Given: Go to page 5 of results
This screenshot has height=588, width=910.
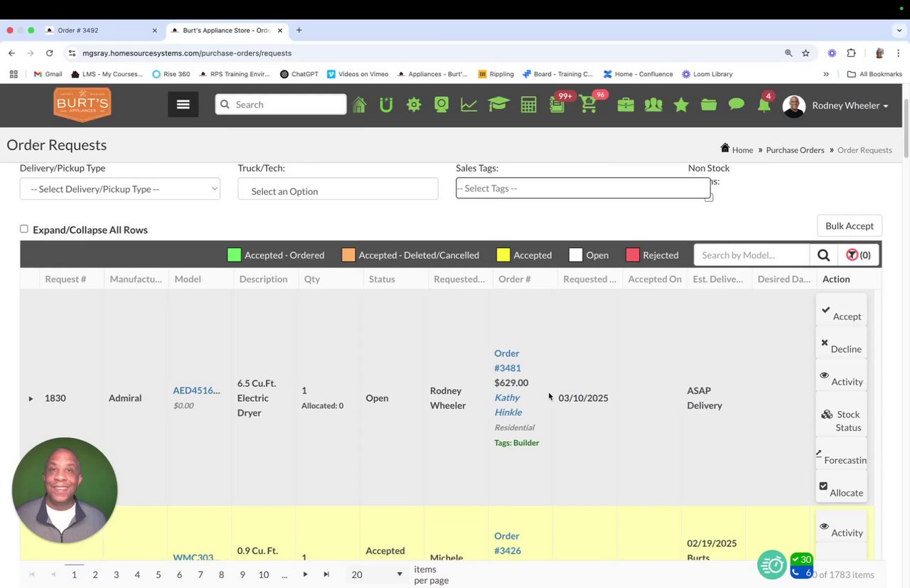Looking at the screenshot, I should [x=158, y=574].
